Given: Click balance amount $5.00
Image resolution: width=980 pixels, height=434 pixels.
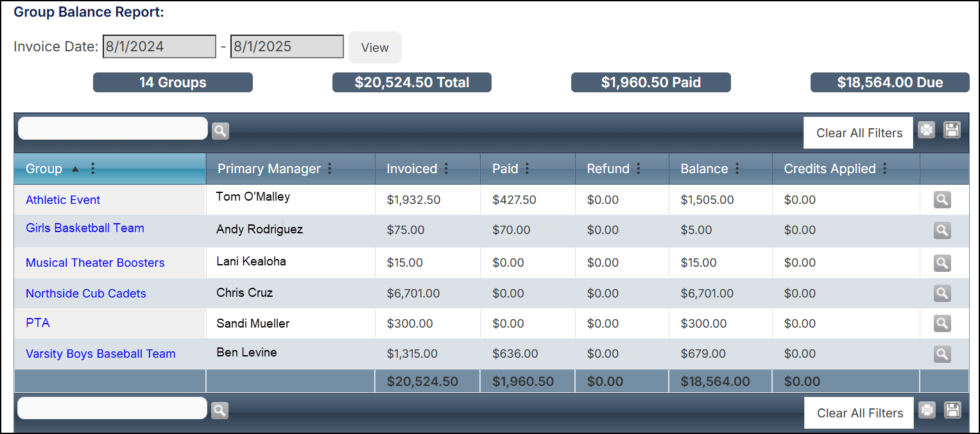Looking at the screenshot, I should [x=696, y=230].
